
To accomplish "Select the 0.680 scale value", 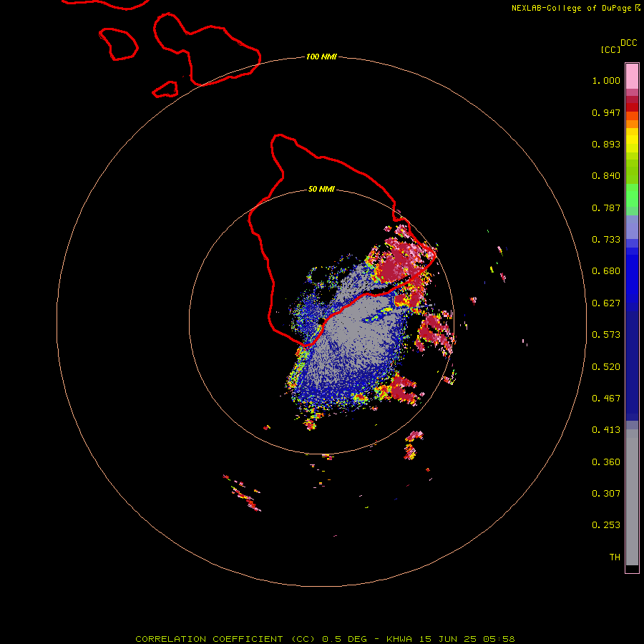I will [x=606, y=271].
